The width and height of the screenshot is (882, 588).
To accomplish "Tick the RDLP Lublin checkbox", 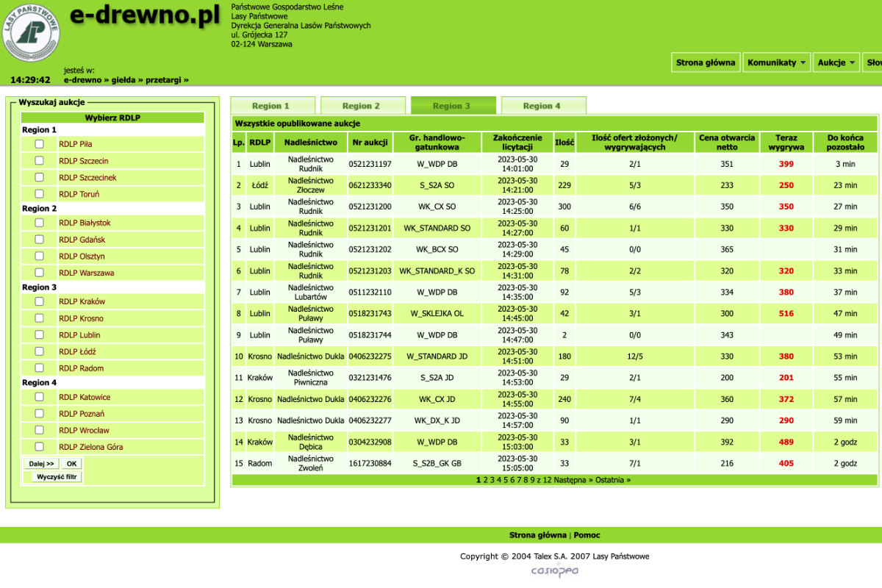I will coord(40,335).
